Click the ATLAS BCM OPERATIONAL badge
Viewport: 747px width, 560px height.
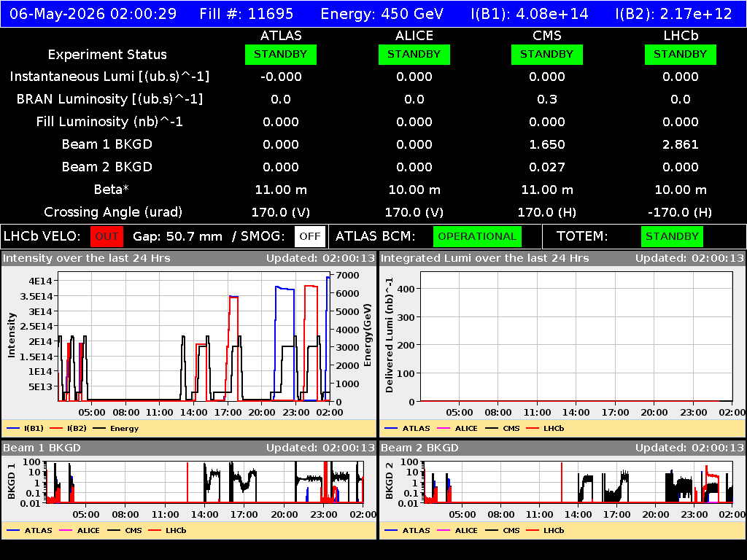(x=477, y=237)
